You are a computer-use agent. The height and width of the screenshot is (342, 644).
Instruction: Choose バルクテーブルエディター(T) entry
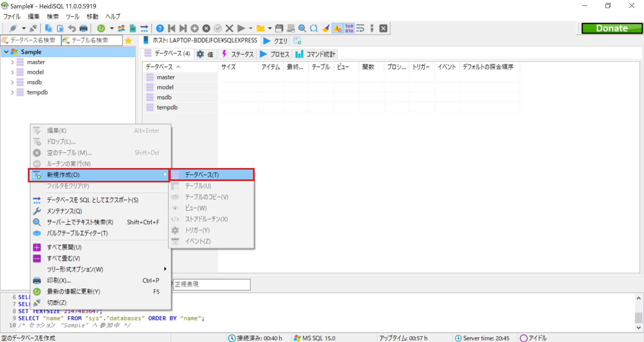pyautogui.click(x=99, y=233)
